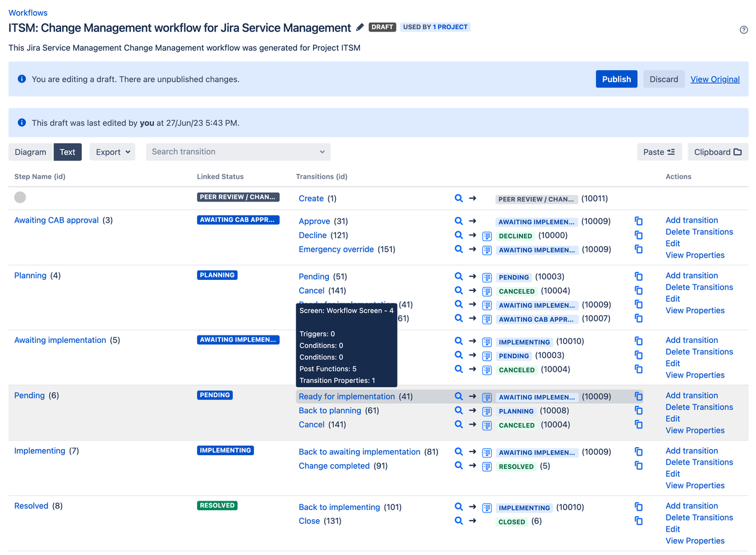Open the Emergency override transition link
Image resolution: width=756 pixels, height=555 pixels.
click(x=336, y=249)
